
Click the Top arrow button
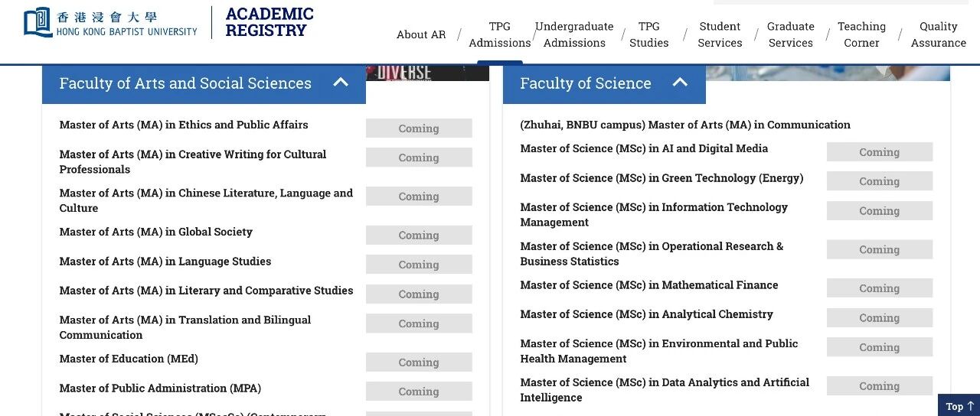(x=959, y=405)
